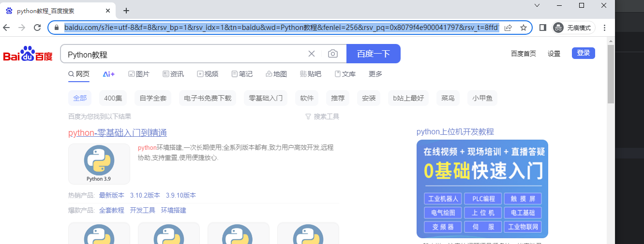Image resolution: width=644 pixels, height=244 pixels.
Task: Switch to 资讯 news tab
Action: pyautogui.click(x=173, y=74)
